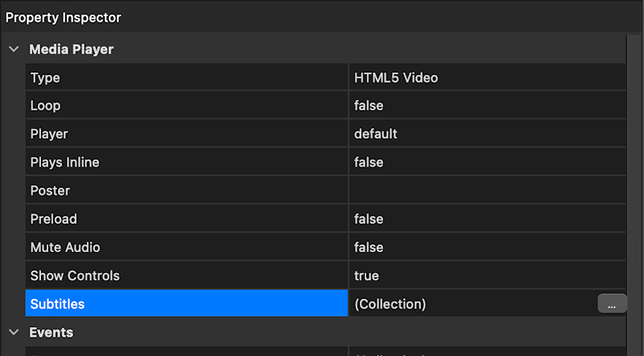The width and height of the screenshot is (644, 356).
Task: Click the Property Inspector panel title
Action: [x=64, y=16]
